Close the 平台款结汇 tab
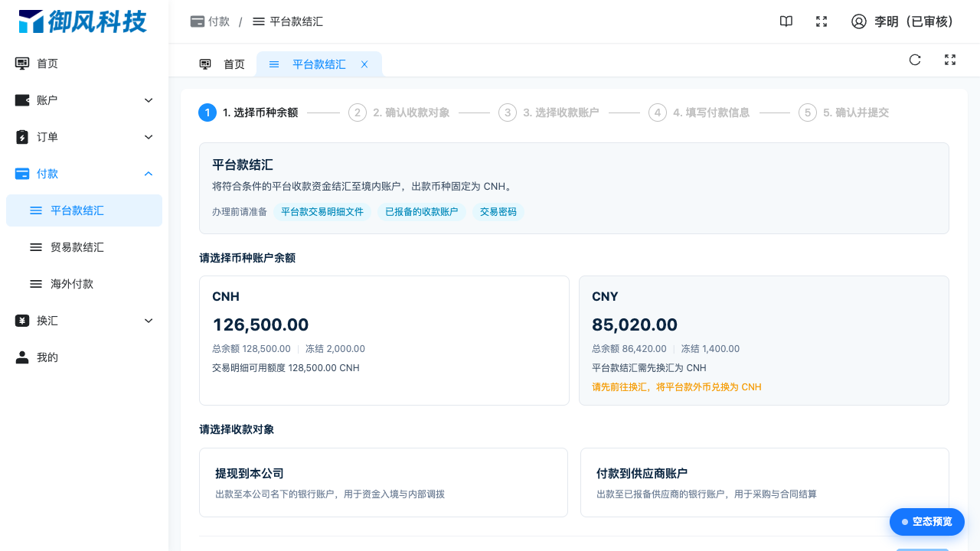This screenshot has width=980, height=551. click(364, 64)
